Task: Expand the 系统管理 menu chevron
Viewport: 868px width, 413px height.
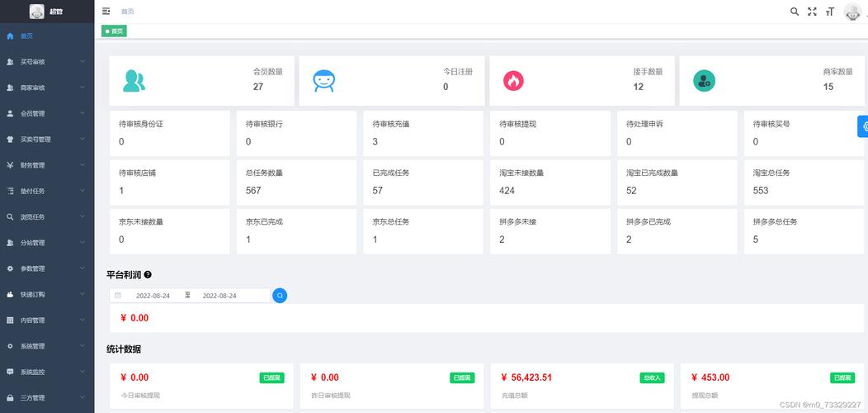Action: tap(83, 346)
